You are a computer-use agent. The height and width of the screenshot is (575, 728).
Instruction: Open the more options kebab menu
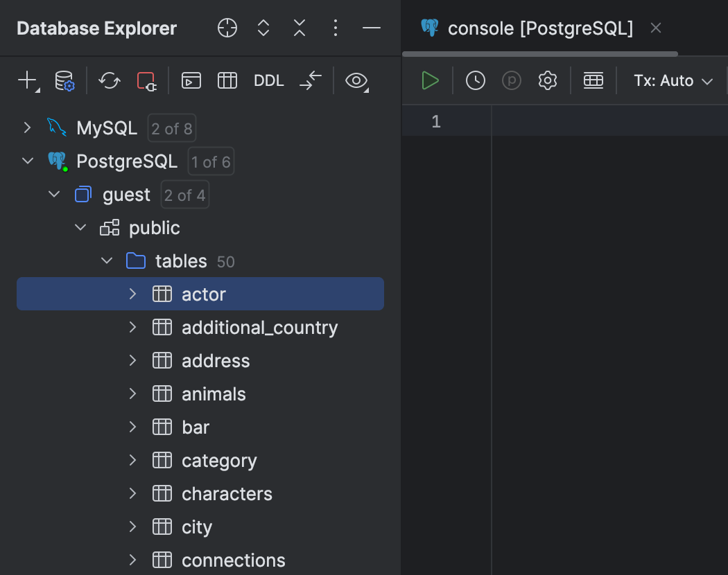pos(336,28)
